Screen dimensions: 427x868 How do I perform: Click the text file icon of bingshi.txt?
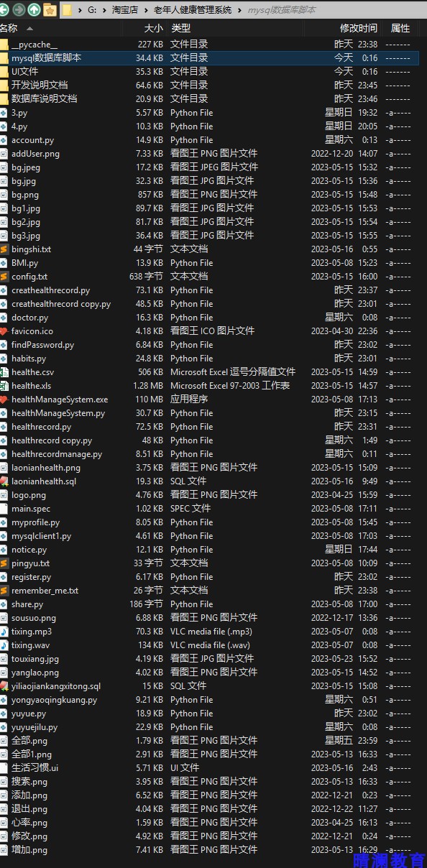(x=4, y=249)
